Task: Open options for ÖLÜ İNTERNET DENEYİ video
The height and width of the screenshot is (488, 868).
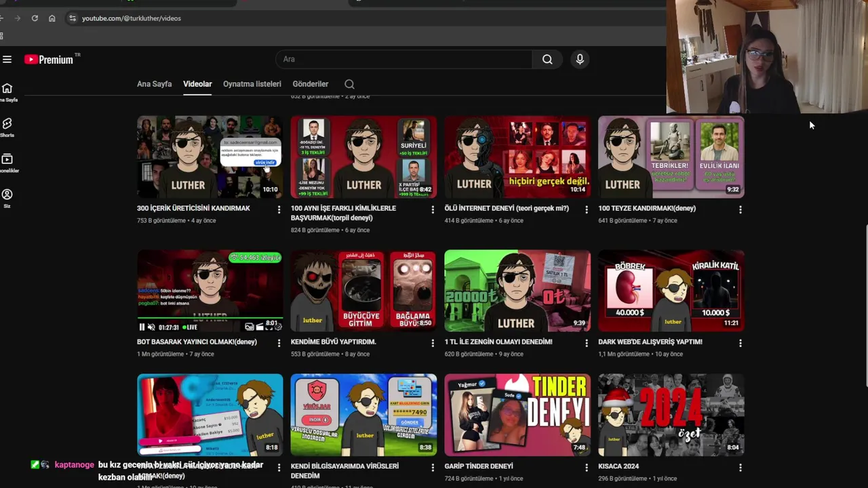Action: (587, 209)
